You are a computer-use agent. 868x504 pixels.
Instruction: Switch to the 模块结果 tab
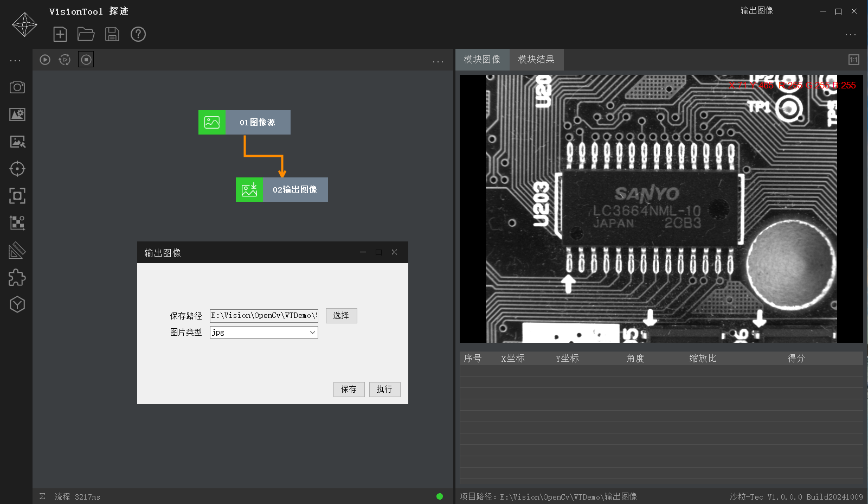(x=536, y=60)
